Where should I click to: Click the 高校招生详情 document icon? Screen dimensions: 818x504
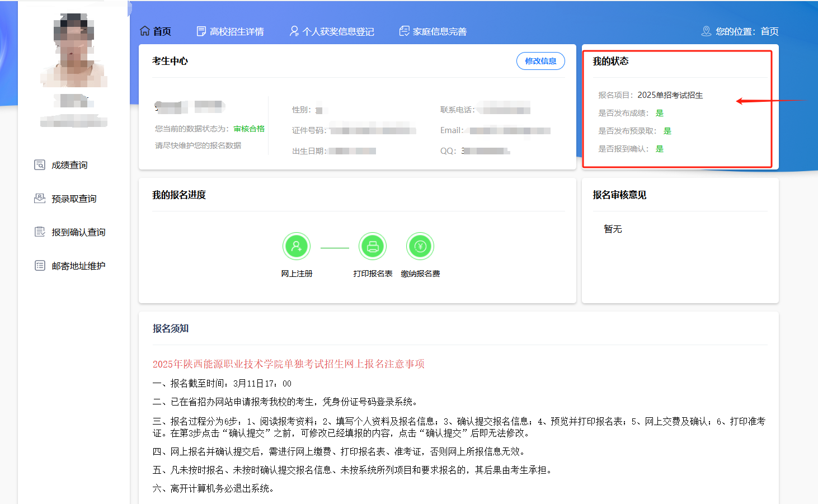coord(201,31)
